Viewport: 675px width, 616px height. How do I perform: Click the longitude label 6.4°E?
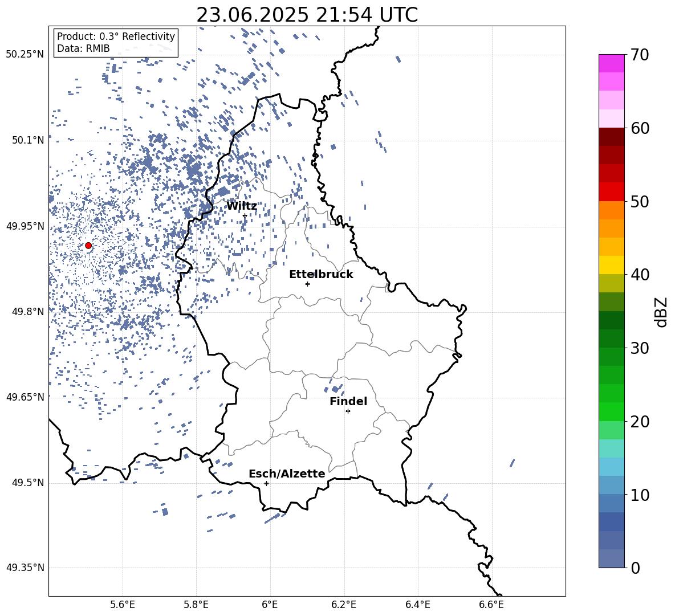tap(417, 605)
